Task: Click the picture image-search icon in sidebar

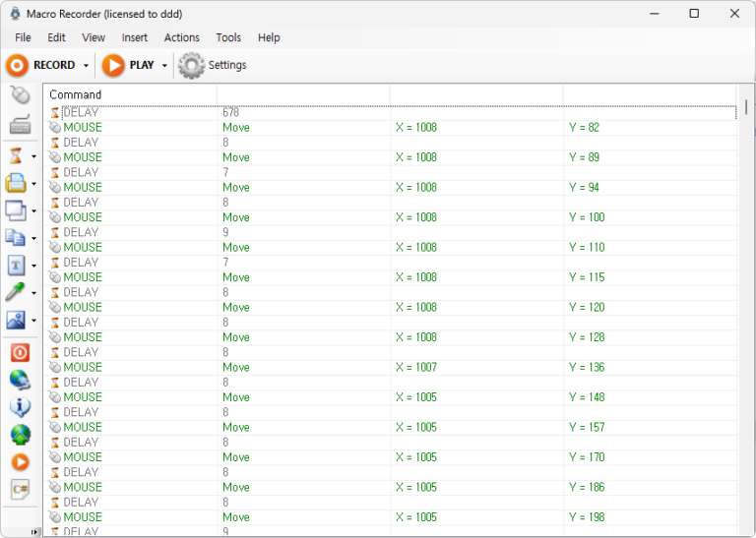Action: coord(17,320)
